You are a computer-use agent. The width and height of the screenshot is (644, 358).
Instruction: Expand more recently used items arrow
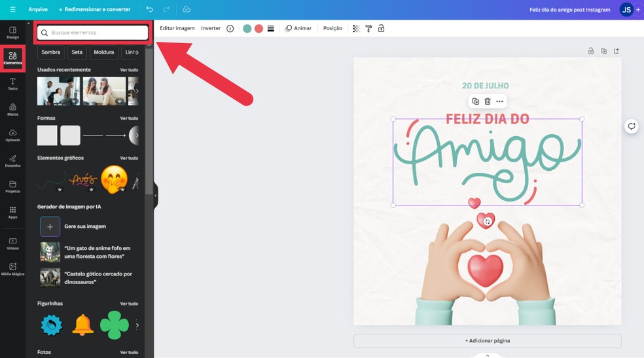click(x=137, y=91)
